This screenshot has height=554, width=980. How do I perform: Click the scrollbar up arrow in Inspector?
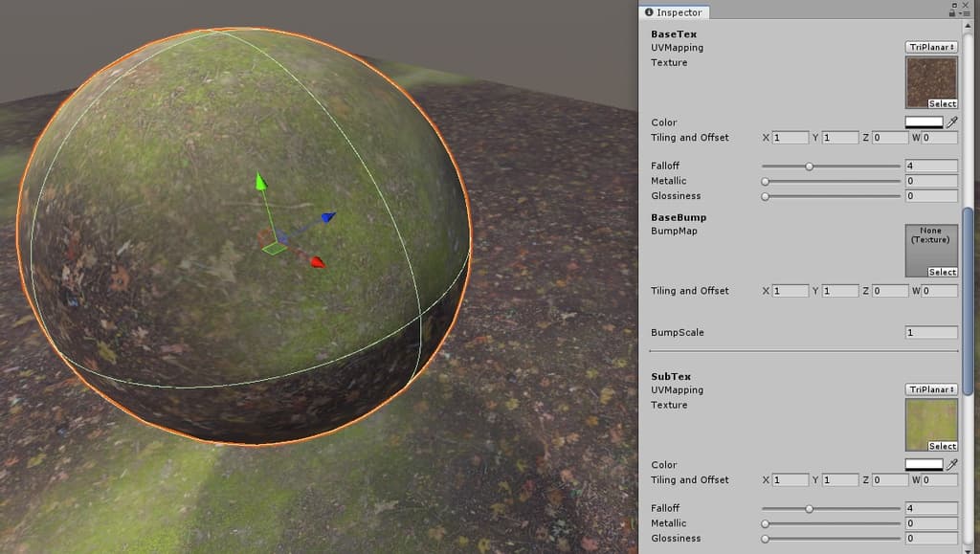[x=968, y=26]
